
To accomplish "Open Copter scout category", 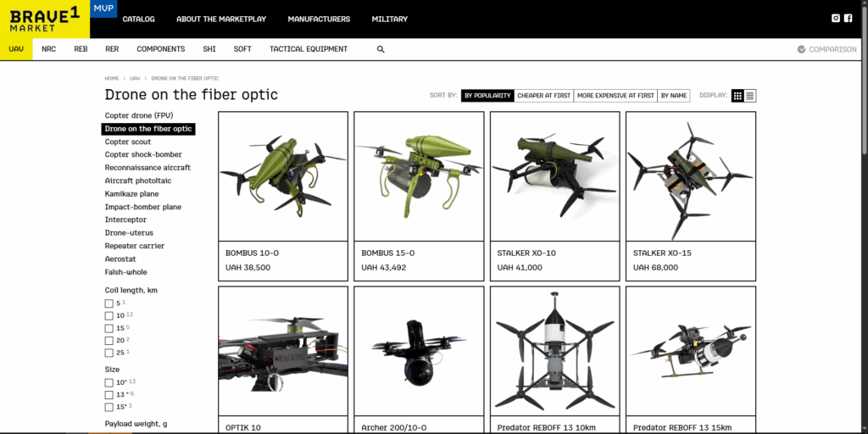I will pos(128,142).
